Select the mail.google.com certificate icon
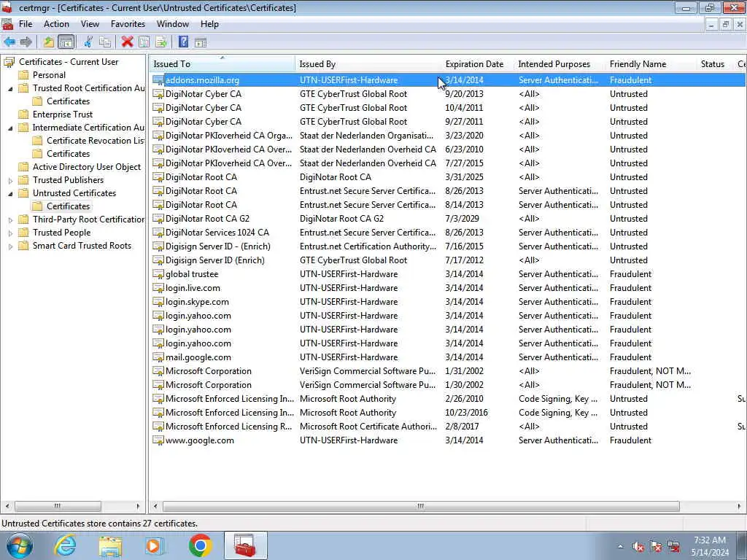 click(x=158, y=357)
